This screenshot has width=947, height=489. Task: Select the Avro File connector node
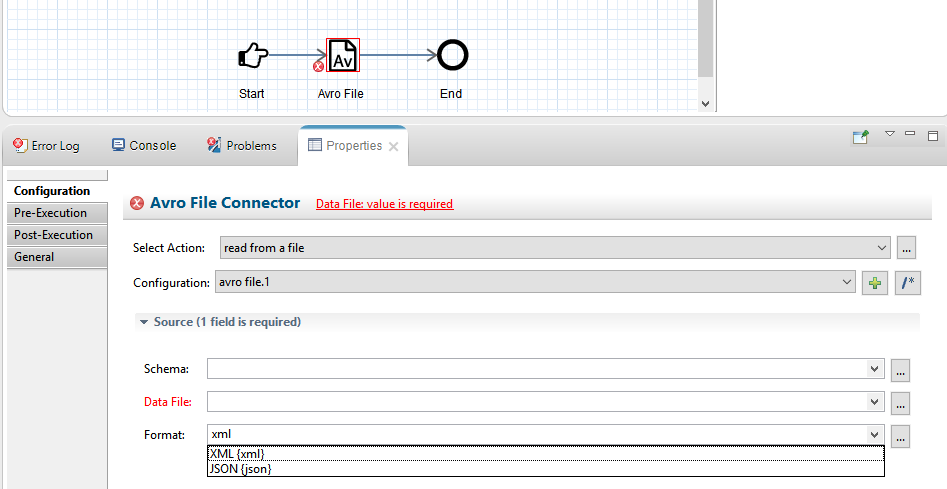pos(343,56)
